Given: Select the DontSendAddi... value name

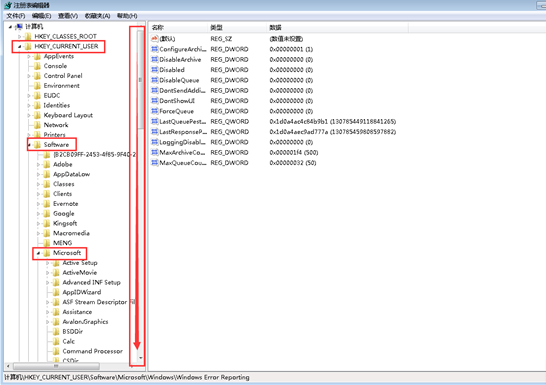Looking at the screenshot, I should click(182, 91).
